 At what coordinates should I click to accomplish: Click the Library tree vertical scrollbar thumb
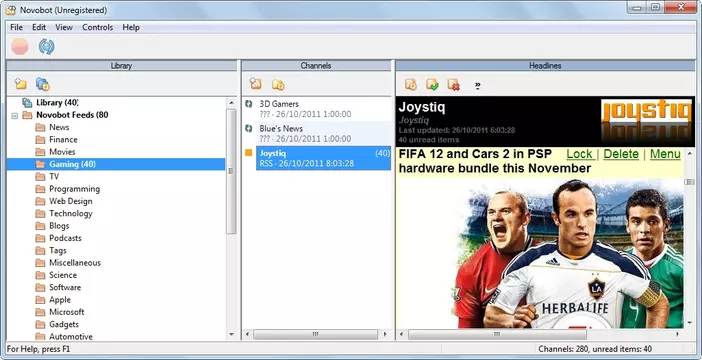click(x=231, y=171)
